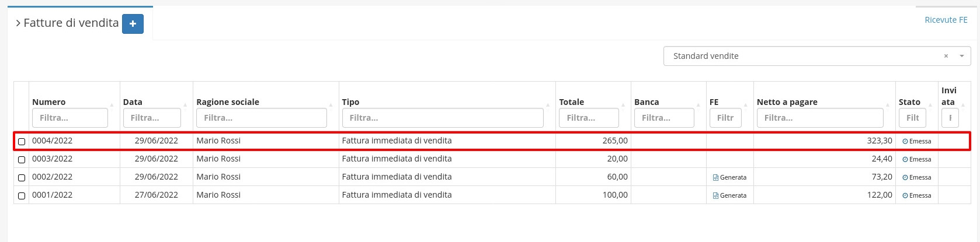This screenshot has height=242, width=980.
Task: Select the checkbox for invoice 0004/2022
Action: point(22,142)
